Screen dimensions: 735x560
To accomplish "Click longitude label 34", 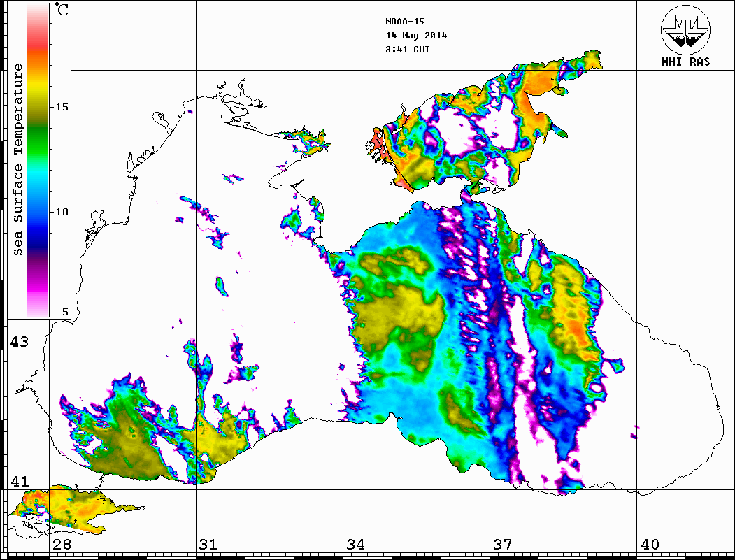I will pos(355,544).
